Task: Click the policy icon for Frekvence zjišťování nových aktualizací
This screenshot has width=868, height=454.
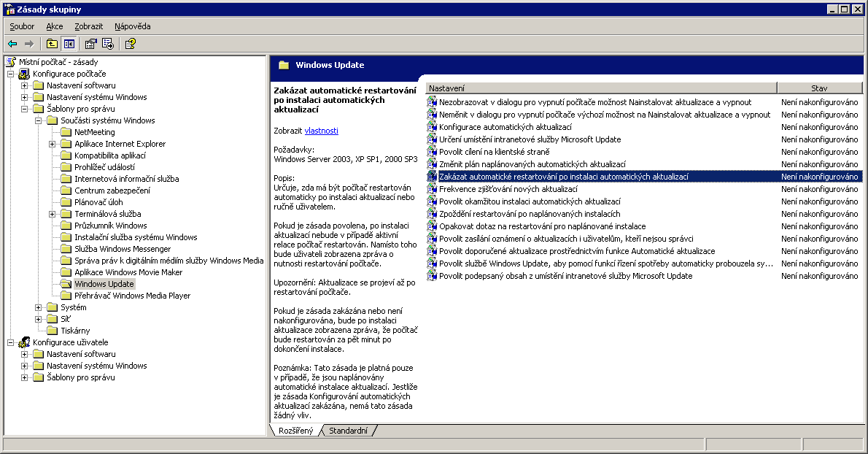Action: click(432, 189)
